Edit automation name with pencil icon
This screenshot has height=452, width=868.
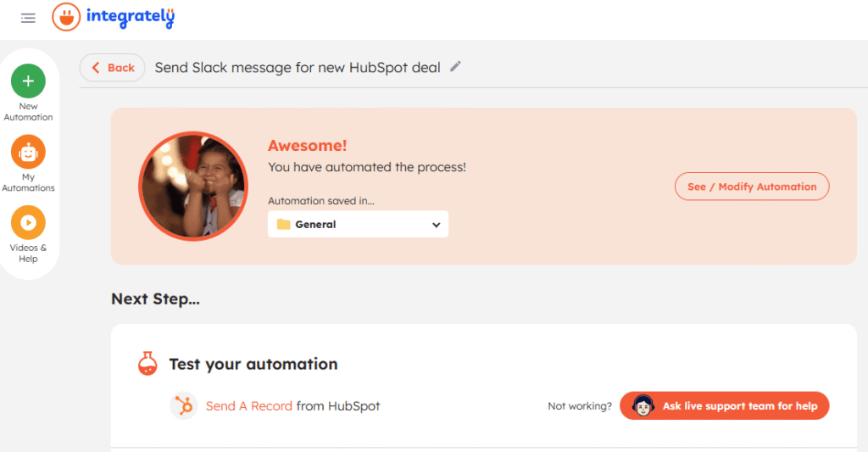pos(456,67)
